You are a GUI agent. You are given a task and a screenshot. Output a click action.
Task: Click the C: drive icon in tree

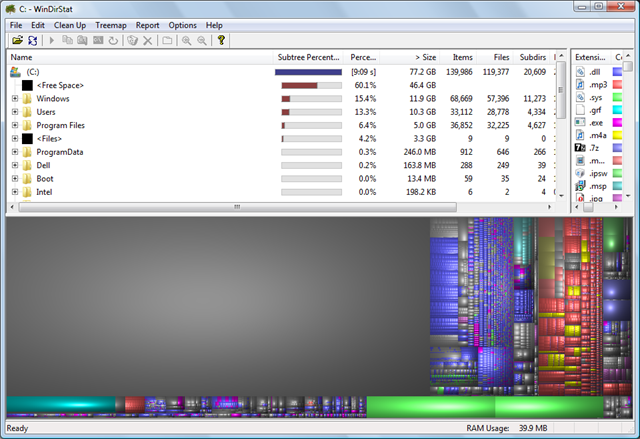point(16,72)
